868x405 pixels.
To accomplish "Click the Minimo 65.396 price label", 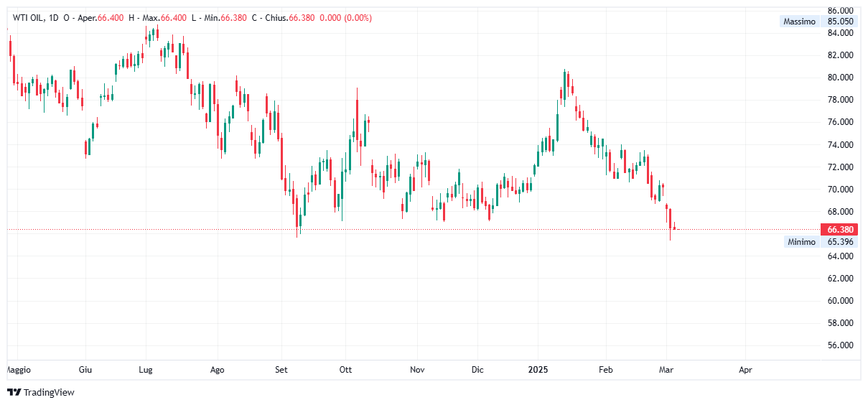I will 821,242.
